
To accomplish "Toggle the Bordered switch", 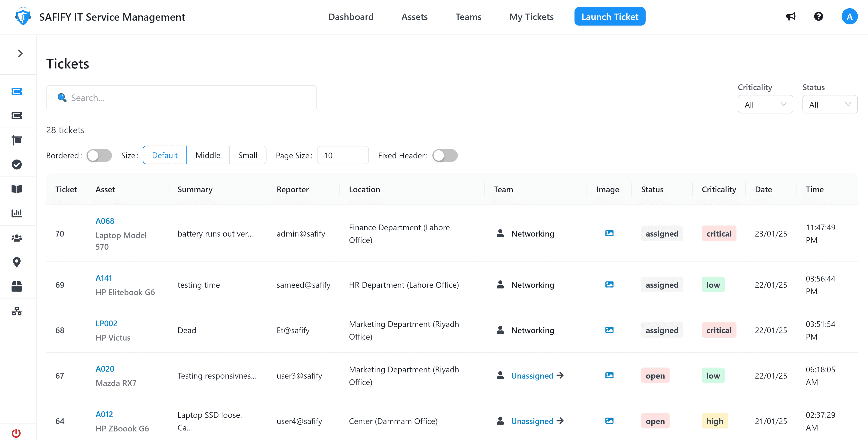I will pos(99,155).
